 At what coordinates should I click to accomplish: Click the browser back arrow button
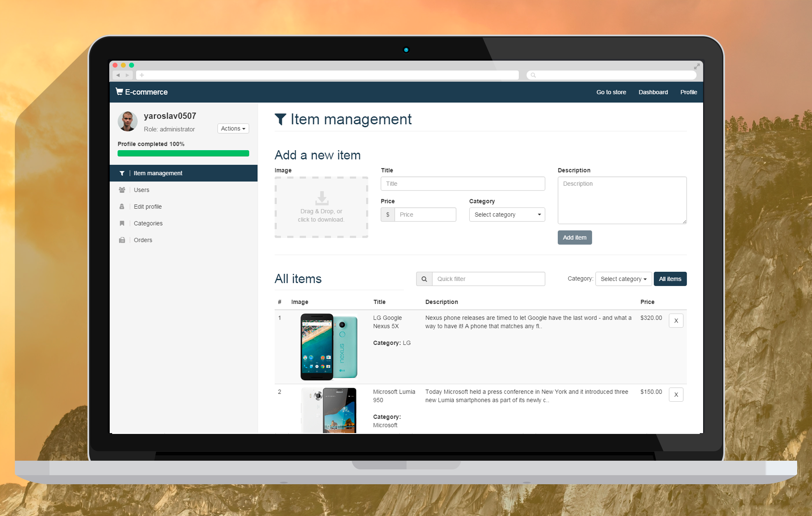118,75
